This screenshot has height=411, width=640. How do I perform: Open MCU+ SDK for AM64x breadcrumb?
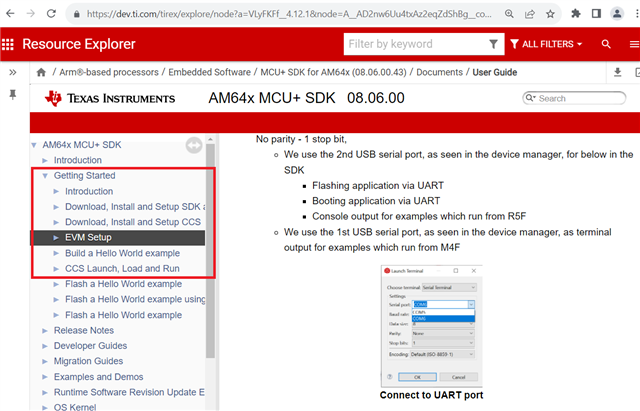point(333,72)
